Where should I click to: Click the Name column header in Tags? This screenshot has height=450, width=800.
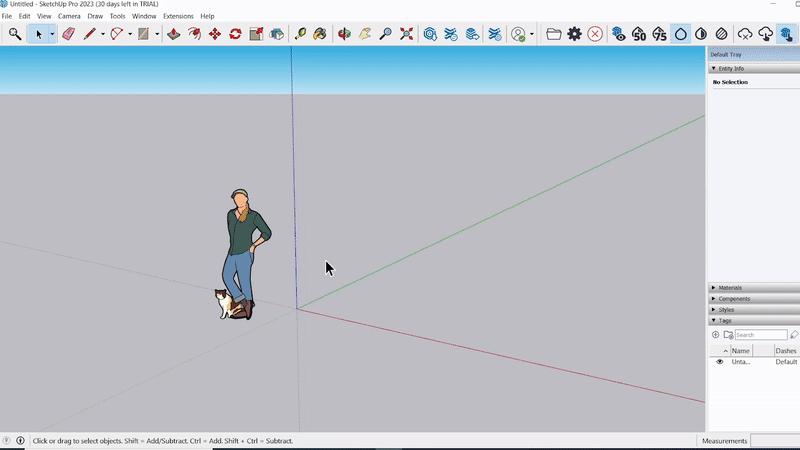point(741,351)
